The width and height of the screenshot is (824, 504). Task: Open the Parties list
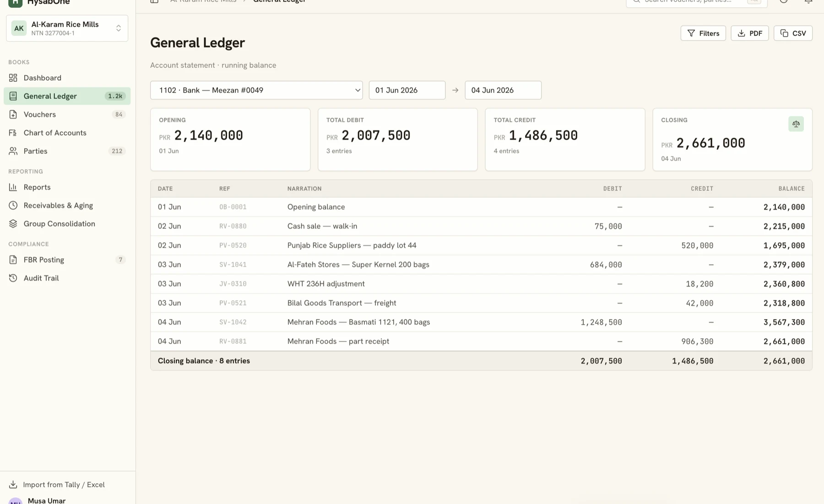[x=67, y=151]
